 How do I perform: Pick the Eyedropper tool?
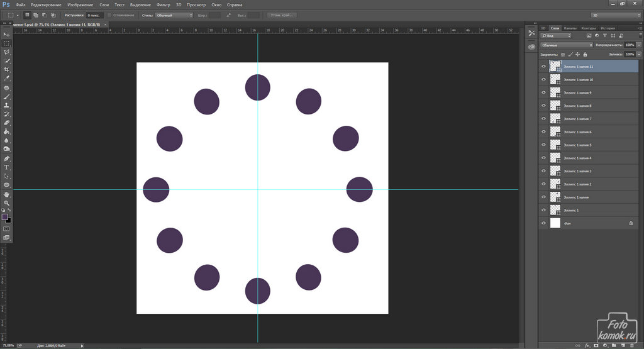click(6, 79)
